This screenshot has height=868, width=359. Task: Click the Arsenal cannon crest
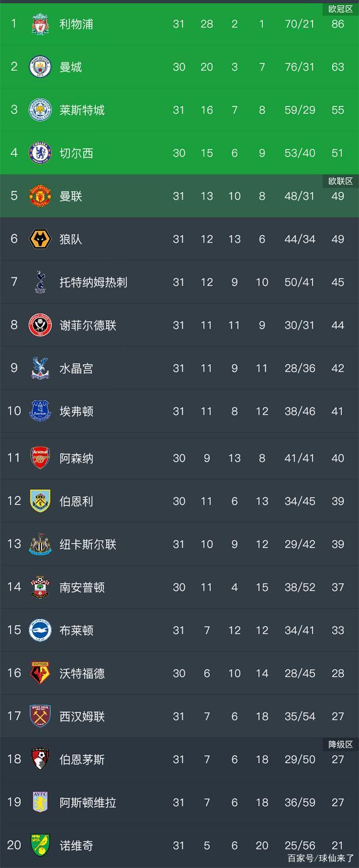tap(40, 458)
